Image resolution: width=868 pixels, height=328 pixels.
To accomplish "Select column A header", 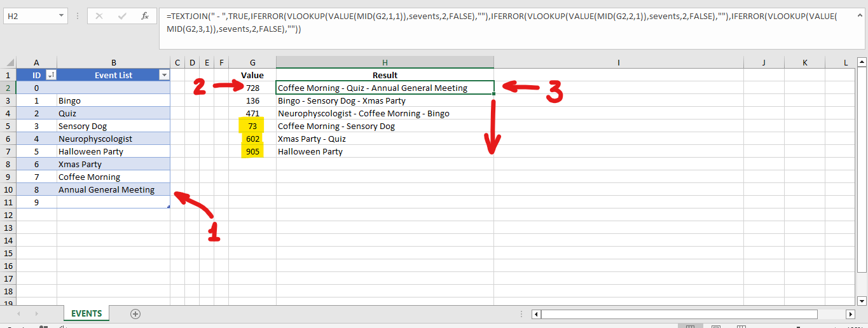I will point(36,62).
